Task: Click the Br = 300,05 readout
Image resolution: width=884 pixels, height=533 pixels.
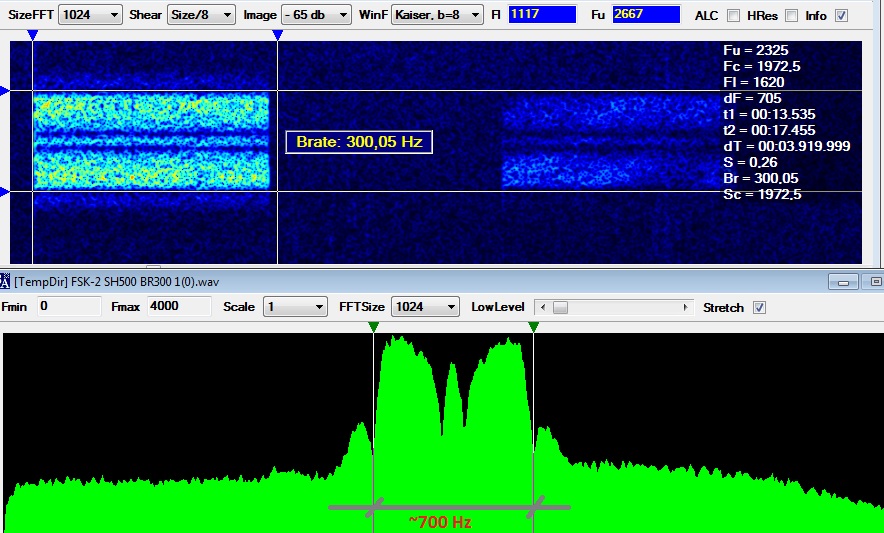Action: pyautogui.click(x=761, y=178)
